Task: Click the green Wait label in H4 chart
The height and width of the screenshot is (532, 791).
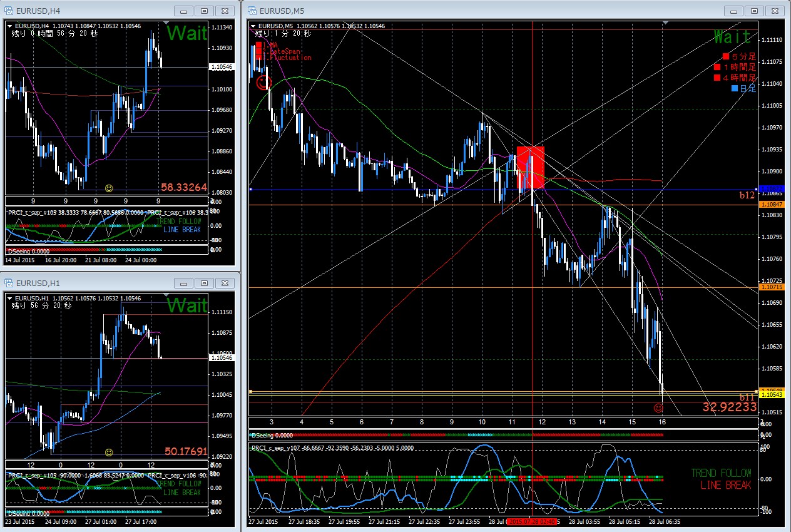Action: [186, 33]
